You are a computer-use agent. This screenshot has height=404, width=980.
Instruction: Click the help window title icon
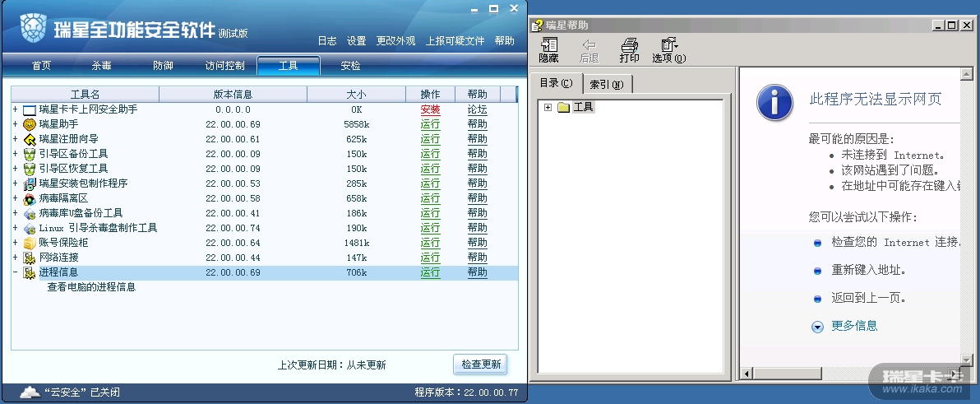tap(536, 26)
